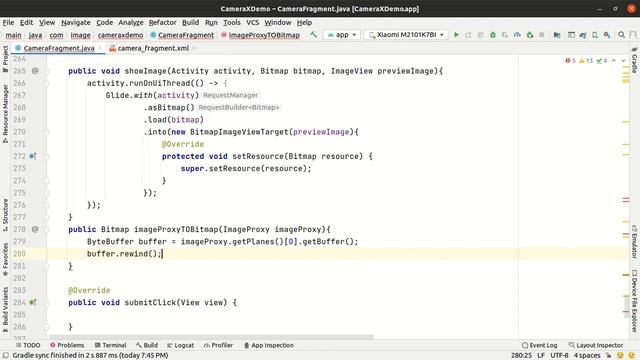Open the Layout Inspector button

click(596, 345)
